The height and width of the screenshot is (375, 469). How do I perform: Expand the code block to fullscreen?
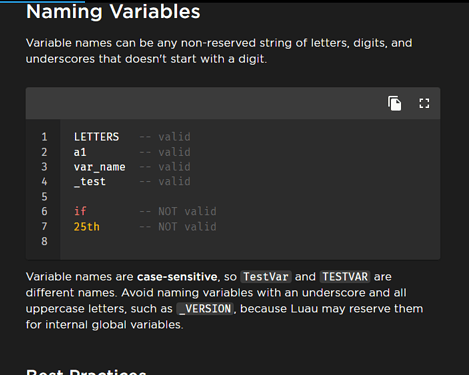[424, 103]
